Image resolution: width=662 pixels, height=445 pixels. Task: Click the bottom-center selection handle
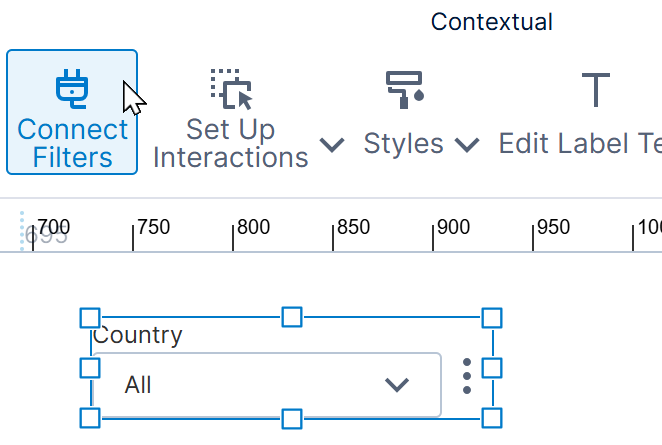tap(292, 419)
